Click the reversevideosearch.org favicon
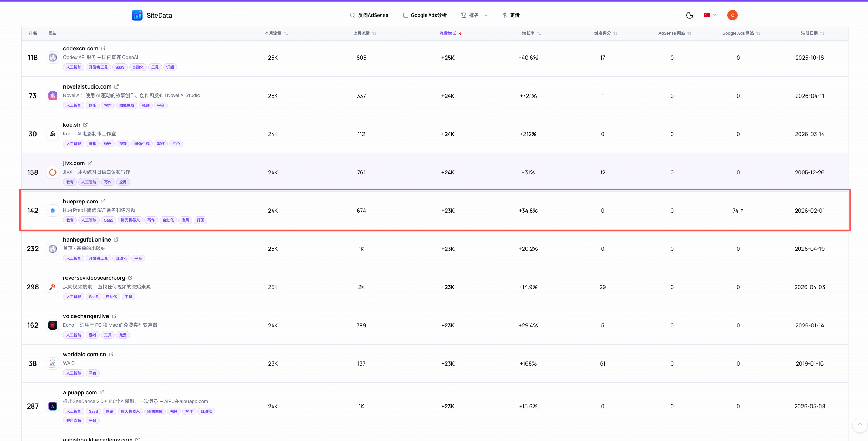The image size is (868, 441). [53, 287]
